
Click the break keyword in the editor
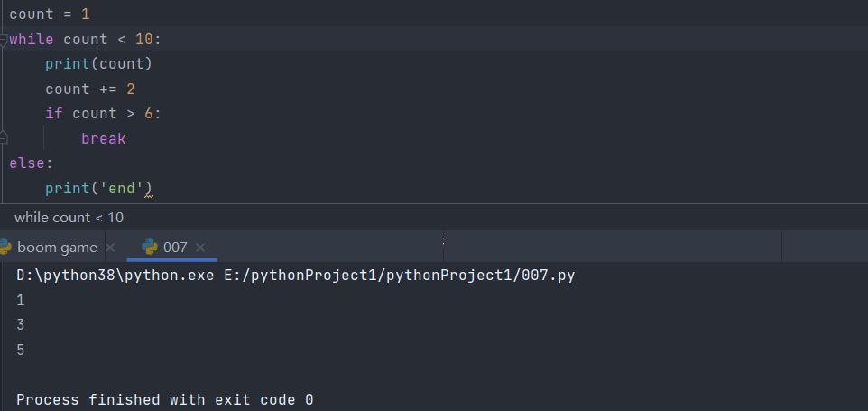(104, 139)
